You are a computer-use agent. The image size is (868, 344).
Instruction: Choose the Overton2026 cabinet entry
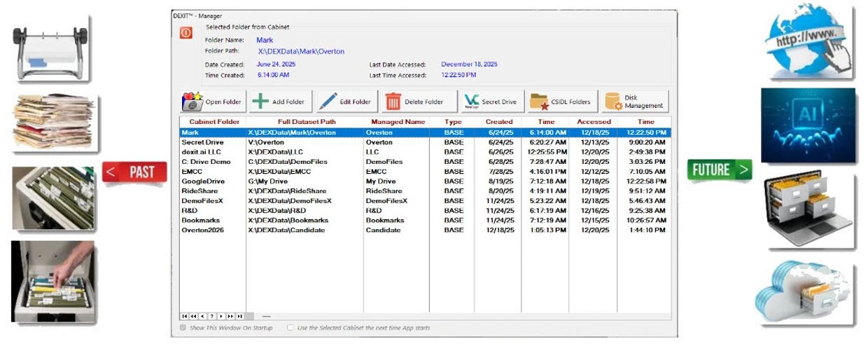coord(202,230)
